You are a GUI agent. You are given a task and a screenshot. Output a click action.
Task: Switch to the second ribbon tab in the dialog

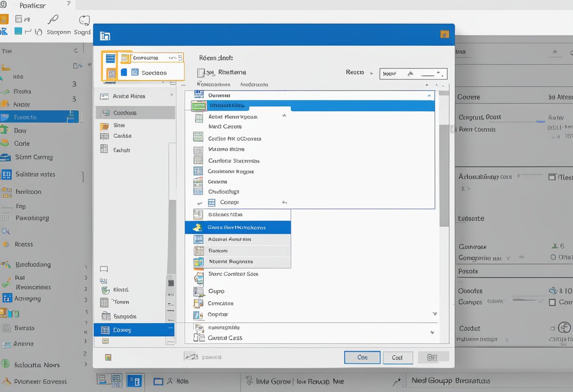(x=156, y=73)
